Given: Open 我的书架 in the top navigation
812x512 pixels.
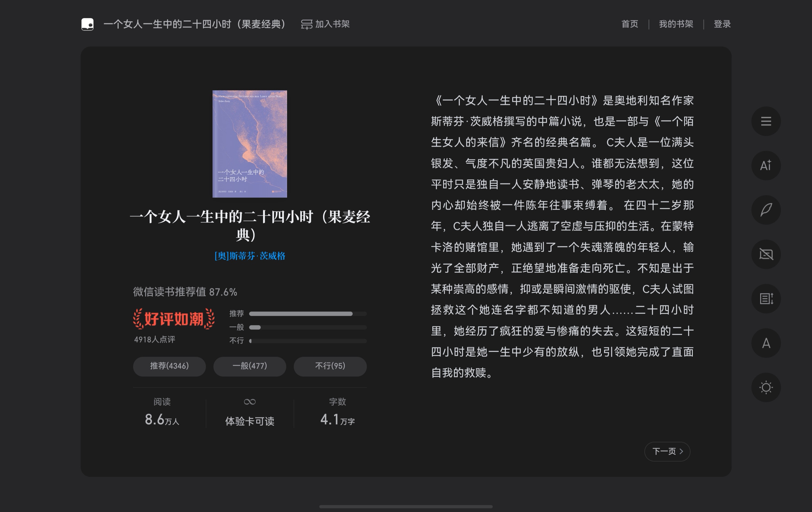Looking at the screenshot, I should [676, 24].
